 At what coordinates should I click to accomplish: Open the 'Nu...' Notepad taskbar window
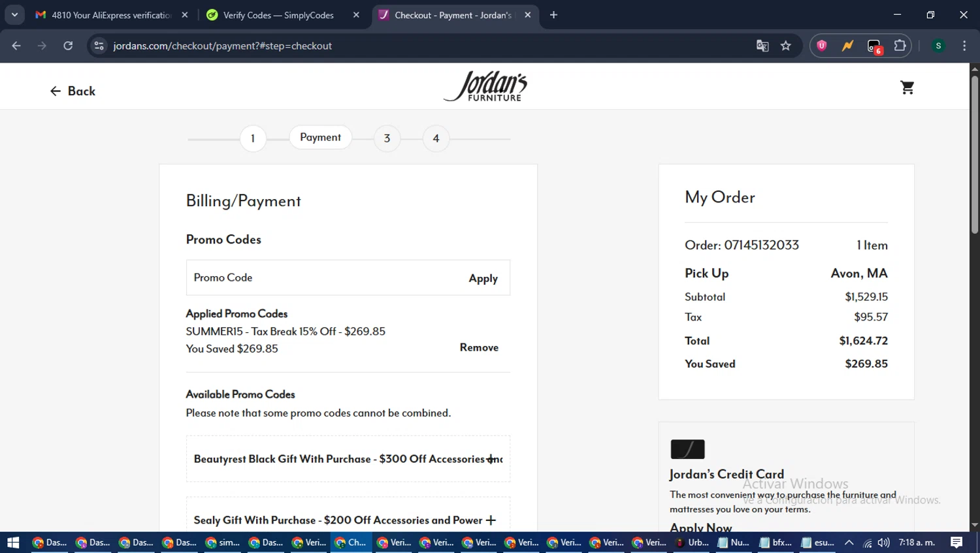click(734, 543)
